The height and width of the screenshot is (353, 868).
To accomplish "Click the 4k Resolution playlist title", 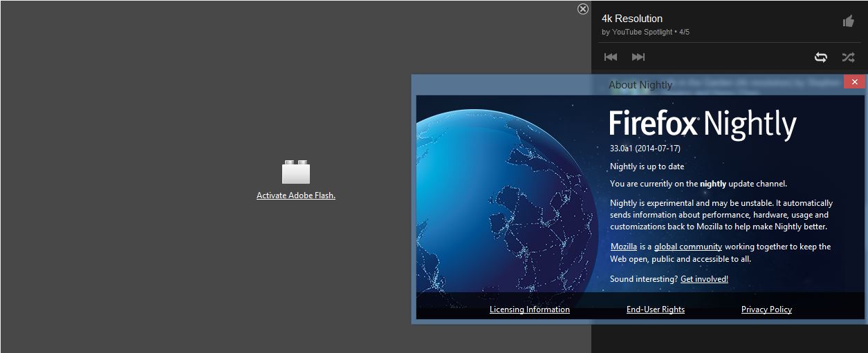I will pyautogui.click(x=632, y=19).
